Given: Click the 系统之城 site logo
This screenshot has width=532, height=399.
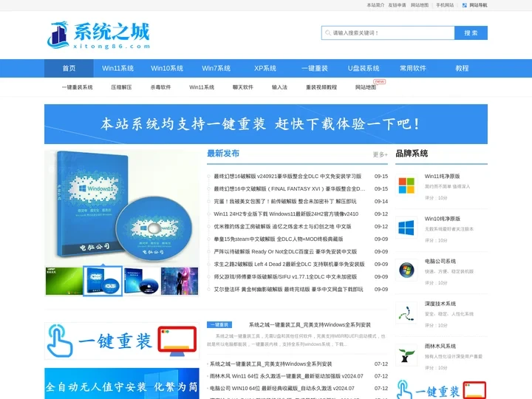Looking at the screenshot, I should [99, 35].
